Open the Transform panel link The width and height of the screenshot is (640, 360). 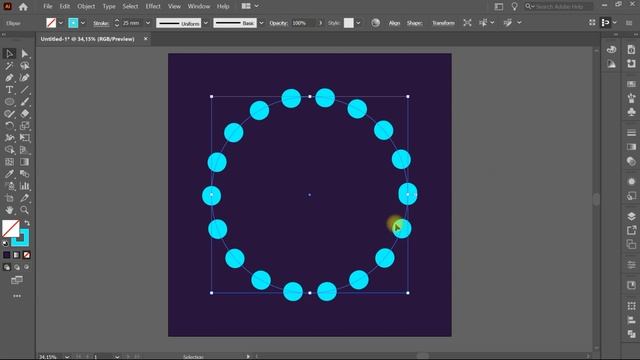tap(443, 23)
